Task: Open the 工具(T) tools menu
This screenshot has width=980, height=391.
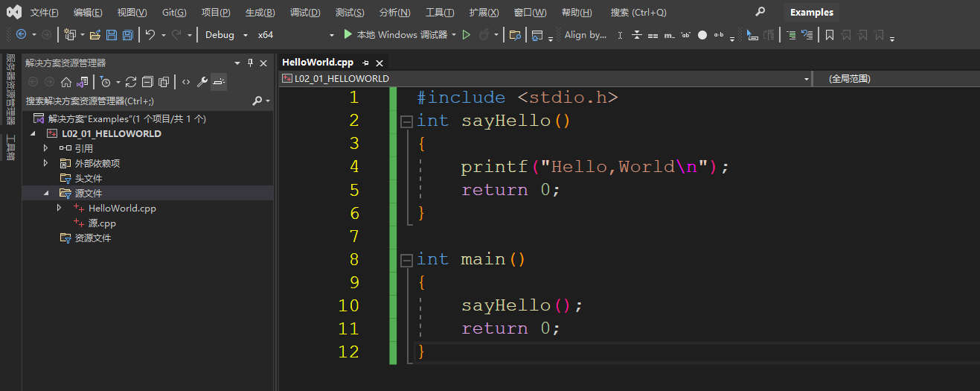Action: click(440, 13)
